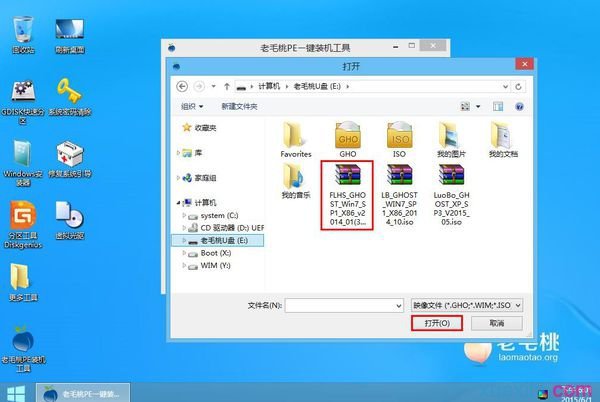This screenshot has height=402, width=600.
Task: Open the file name dropdown arrow
Action: pyautogui.click(x=399, y=306)
